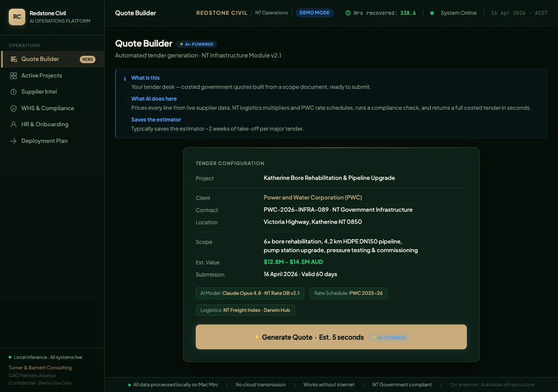
Task: Click the clock icon beside Hrs recovered
Action: 348,13
